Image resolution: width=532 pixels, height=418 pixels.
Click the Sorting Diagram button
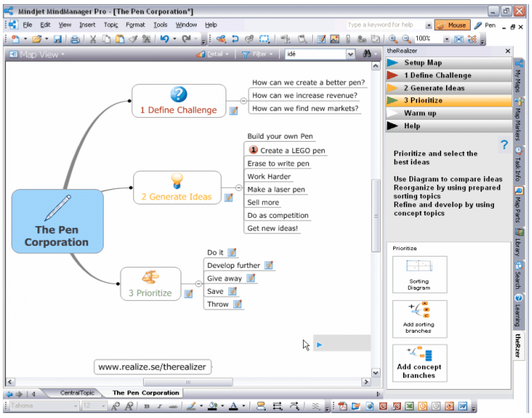point(420,274)
